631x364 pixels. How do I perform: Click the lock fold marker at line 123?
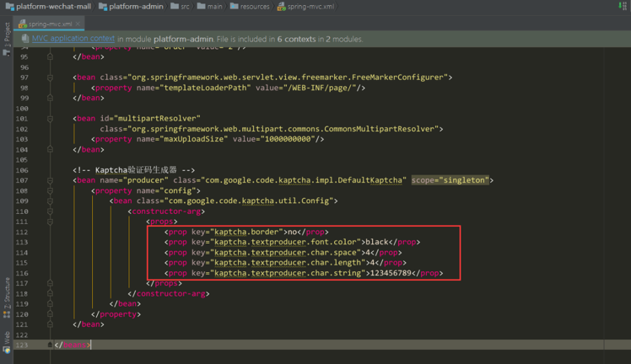[50, 345]
